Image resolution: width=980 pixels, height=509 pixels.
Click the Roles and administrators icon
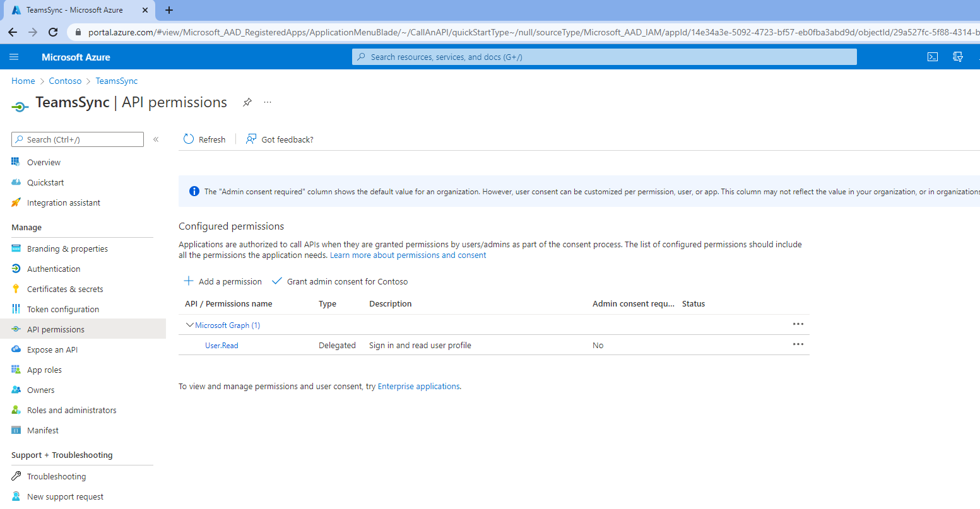click(16, 410)
